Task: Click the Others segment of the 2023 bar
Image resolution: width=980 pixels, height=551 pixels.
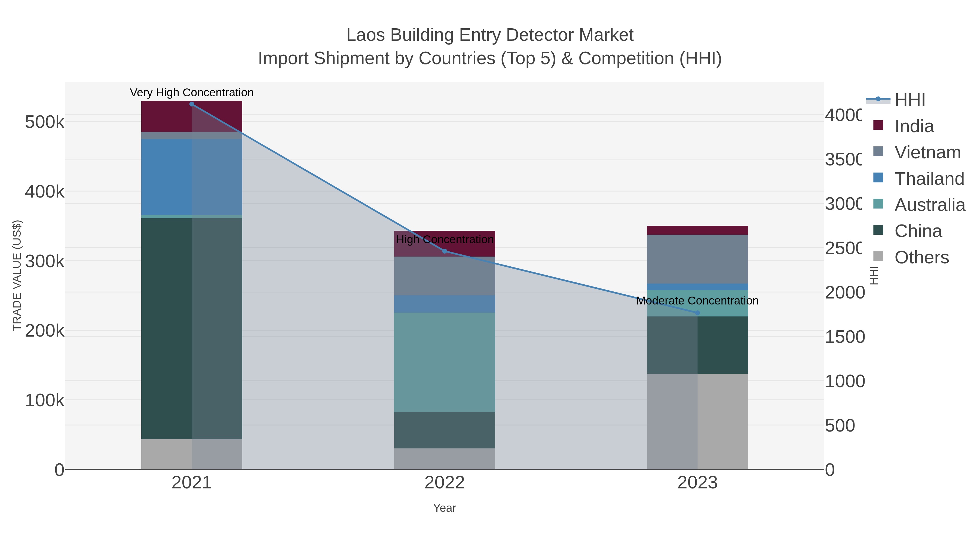Action: tap(698, 421)
